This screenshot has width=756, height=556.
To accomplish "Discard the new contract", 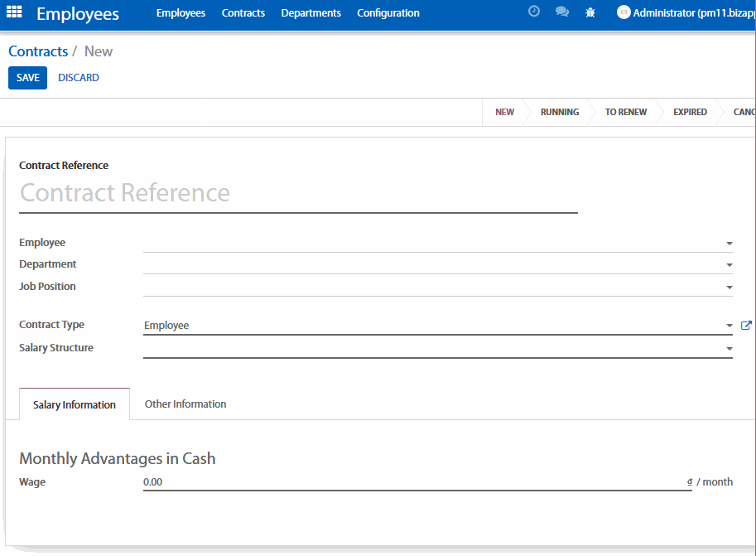I will [79, 78].
